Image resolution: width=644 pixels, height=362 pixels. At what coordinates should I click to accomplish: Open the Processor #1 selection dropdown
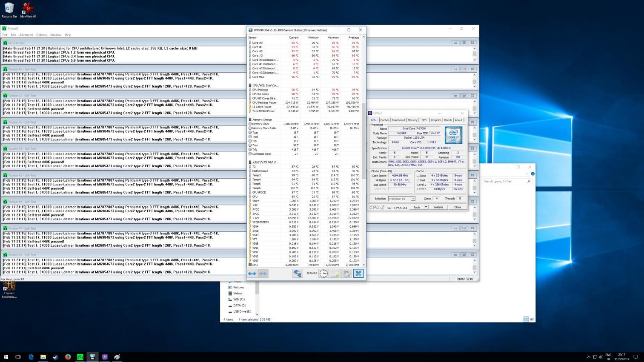point(401,199)
